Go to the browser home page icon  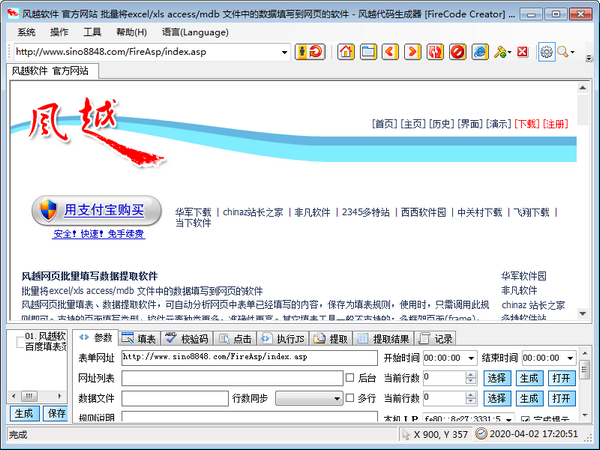point(346,52)
